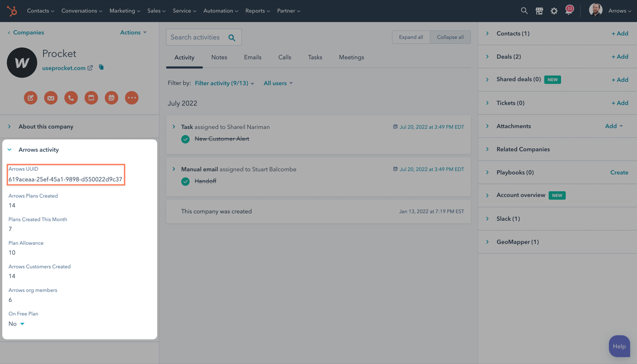The height and width of the screenshot is (364, 637).
Task: Click the HubSpot sprocket logo
Action: pos(12,11)
